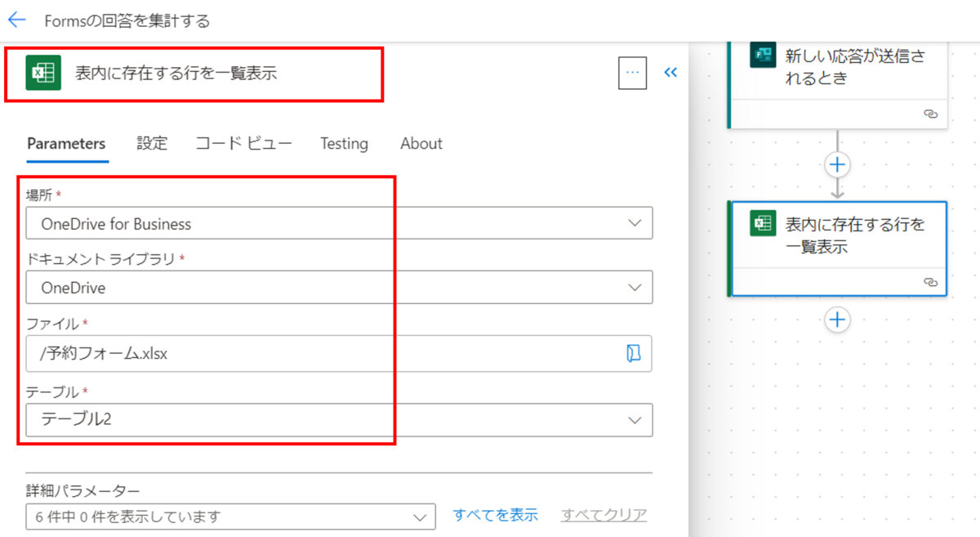Click the すべてクリア link
This screenshot has height=537, width=980.
[604, 515]
